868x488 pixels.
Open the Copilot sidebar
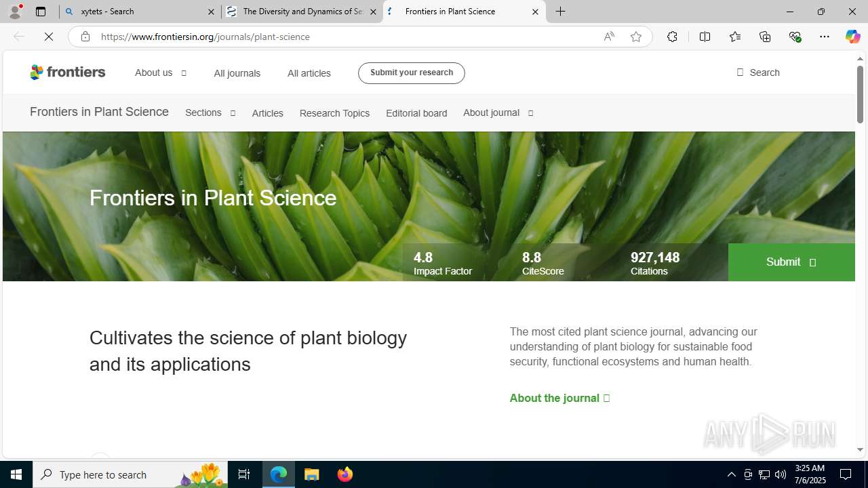[x=852, y=37]
